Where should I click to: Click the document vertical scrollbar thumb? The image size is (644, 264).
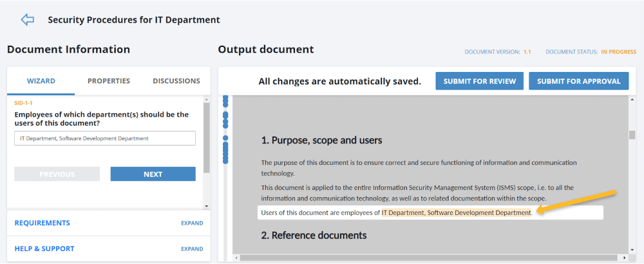tap(632, 135)
